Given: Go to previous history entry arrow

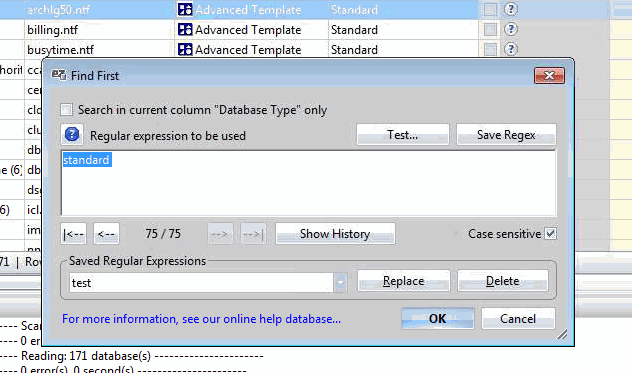Looking at the screenshot, I should coord(106,233).
